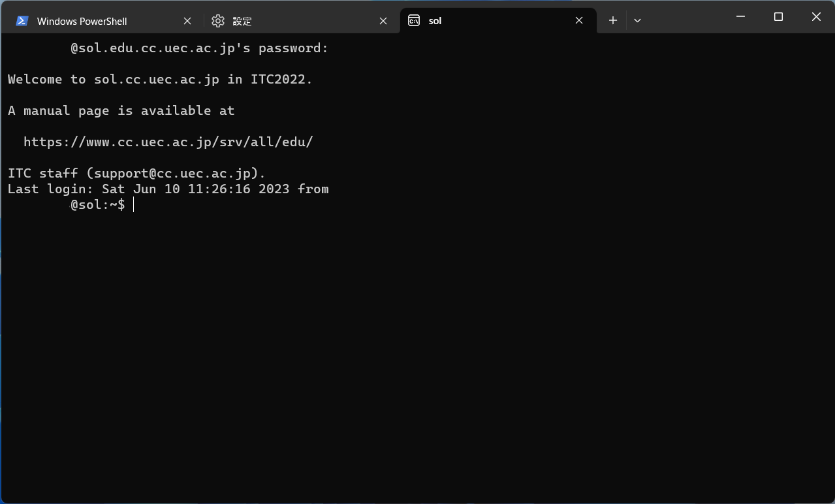The image size is (835, 504).
Task: Open a new tab with the plus button
Action: click(x=612, y=21)
